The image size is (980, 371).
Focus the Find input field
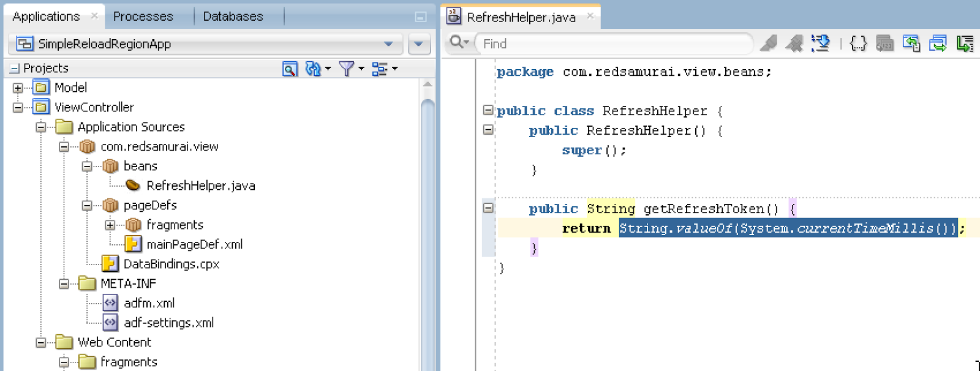[614, 44]
